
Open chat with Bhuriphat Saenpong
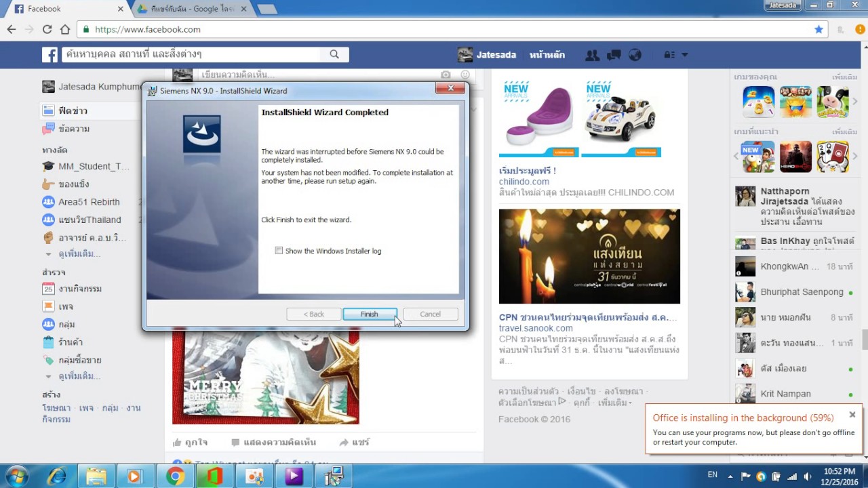[x=795, y=292]
